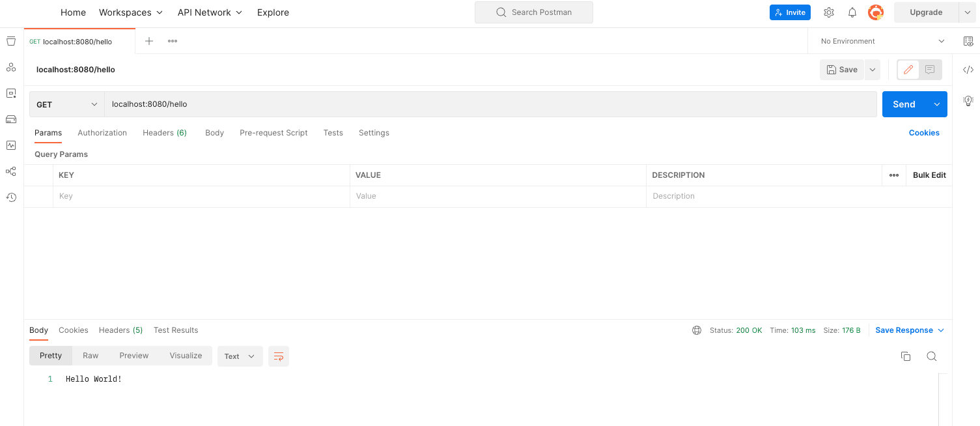980x426 pixels.
Task: Open the code snippet panel icon
Action: (968, 70)
